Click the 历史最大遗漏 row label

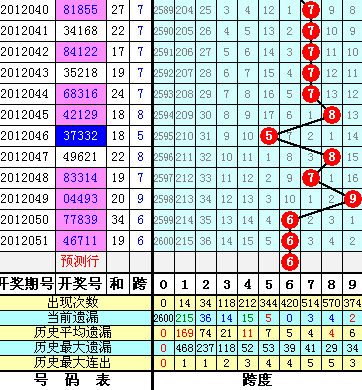[73, 348]
